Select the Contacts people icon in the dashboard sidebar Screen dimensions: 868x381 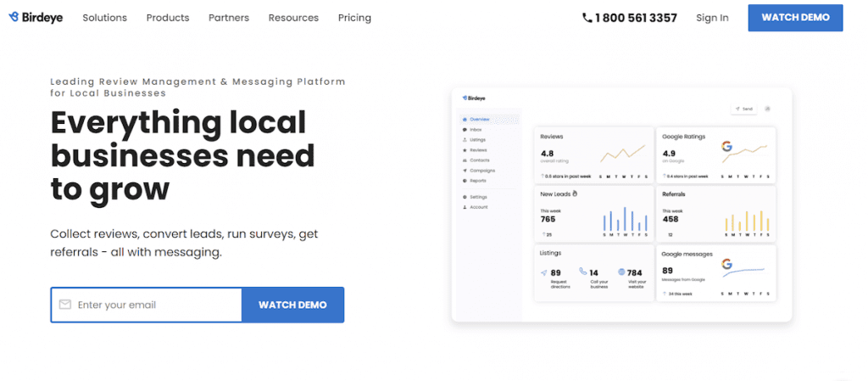(465, 160)
